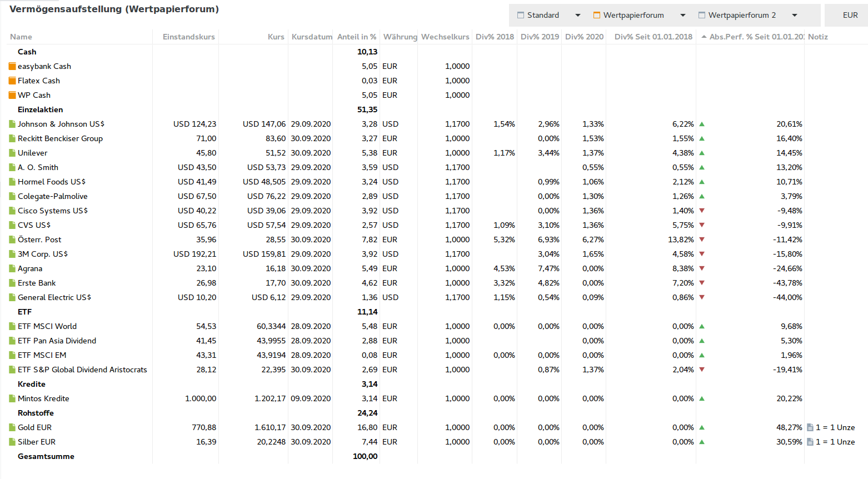868x479 pixels.
Task: Click the green security icon for Johnson & Johnson
Action: (12, 124)
